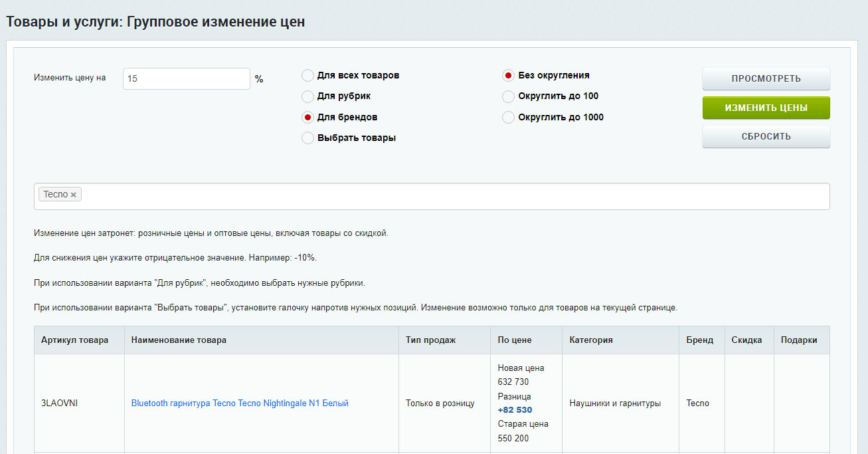Click the "Категория" column header

click(591, 340)
